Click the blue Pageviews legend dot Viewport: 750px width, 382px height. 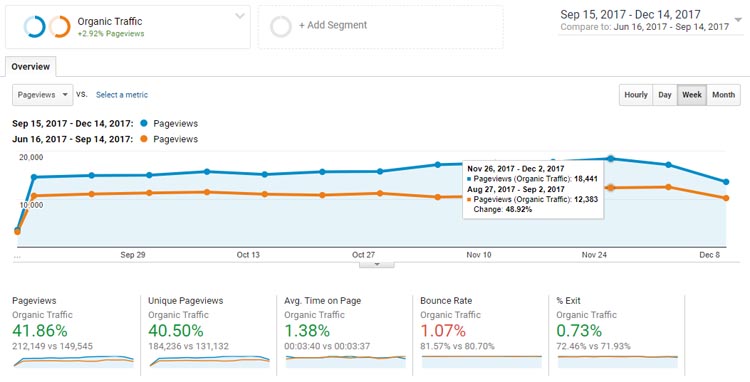pos(143,123)
